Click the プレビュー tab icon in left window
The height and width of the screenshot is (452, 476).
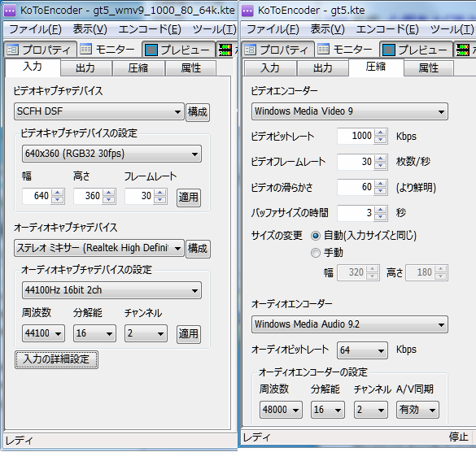151,50
